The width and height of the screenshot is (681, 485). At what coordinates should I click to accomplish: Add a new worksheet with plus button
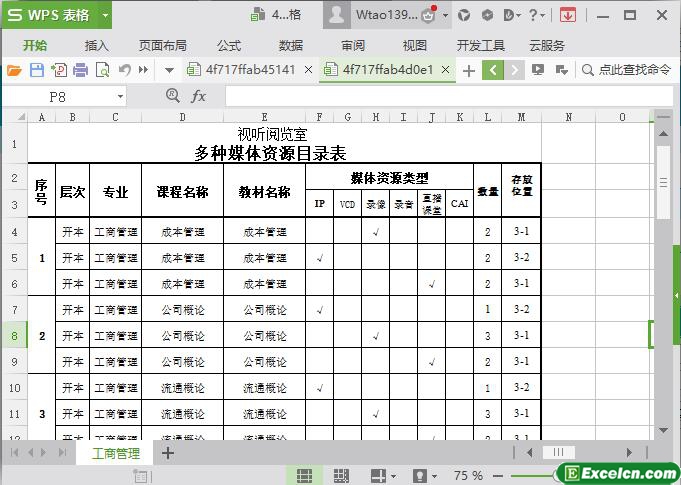[x=168, y=453]
